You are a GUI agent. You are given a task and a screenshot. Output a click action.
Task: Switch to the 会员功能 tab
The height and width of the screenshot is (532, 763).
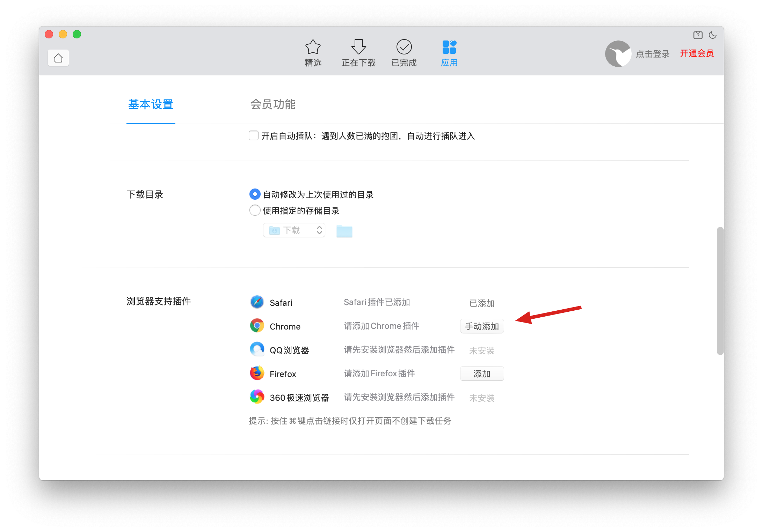point(273,104)
